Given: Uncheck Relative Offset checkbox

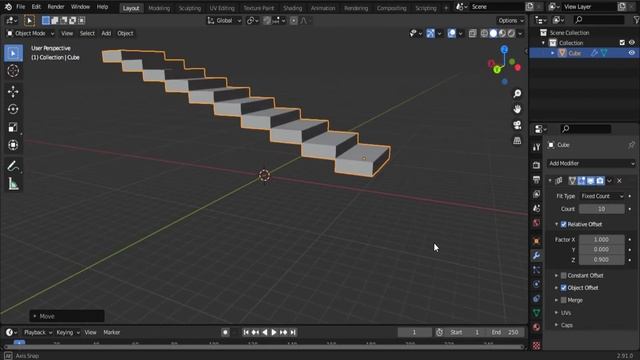Looking at the screenshot, I should click(x=564, y=224).
